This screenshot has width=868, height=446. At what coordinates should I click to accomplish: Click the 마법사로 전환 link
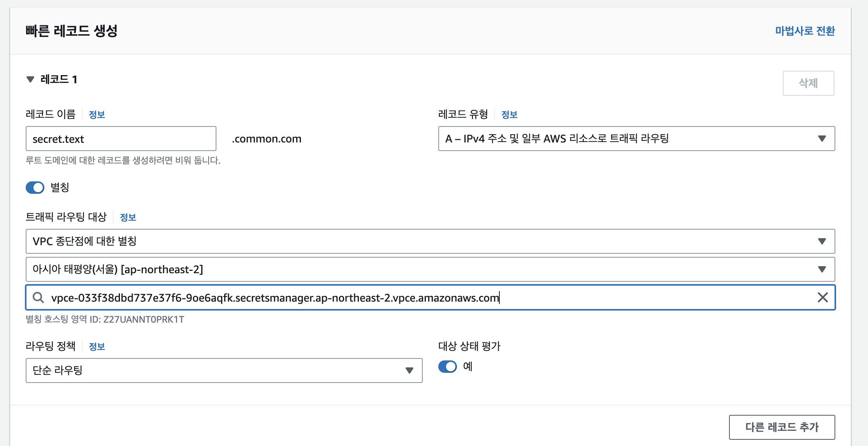pyautogui.click(x=805, y=31)
